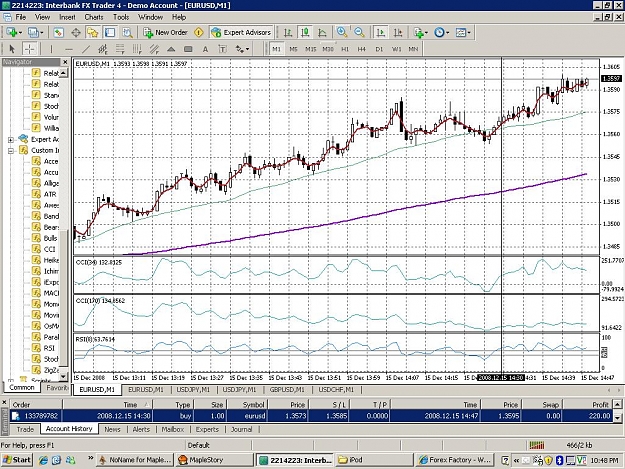
Task: Open the Trade tab in Terminal
Action: (x=25, y=429)
